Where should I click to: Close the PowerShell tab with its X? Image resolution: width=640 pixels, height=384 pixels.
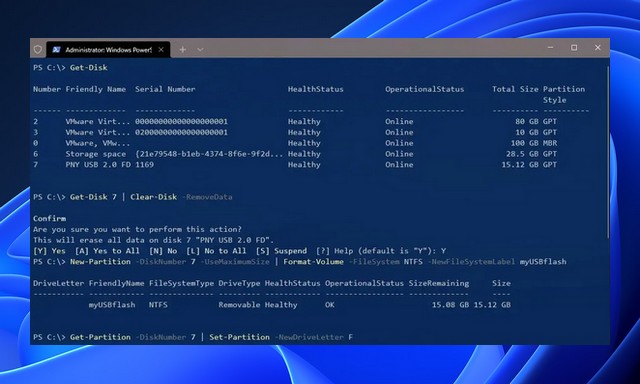(x=161, y=49)
